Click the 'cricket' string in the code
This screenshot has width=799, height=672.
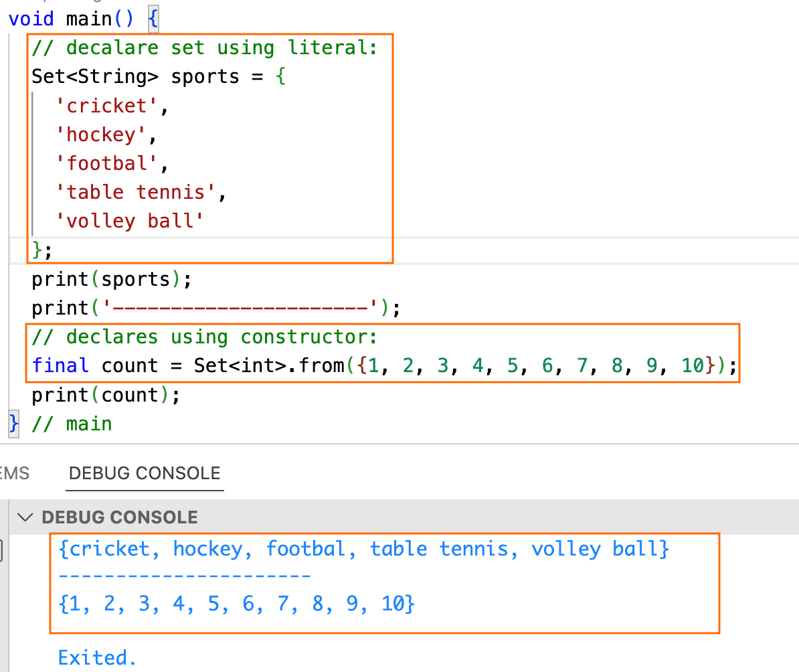pos(106,106)
